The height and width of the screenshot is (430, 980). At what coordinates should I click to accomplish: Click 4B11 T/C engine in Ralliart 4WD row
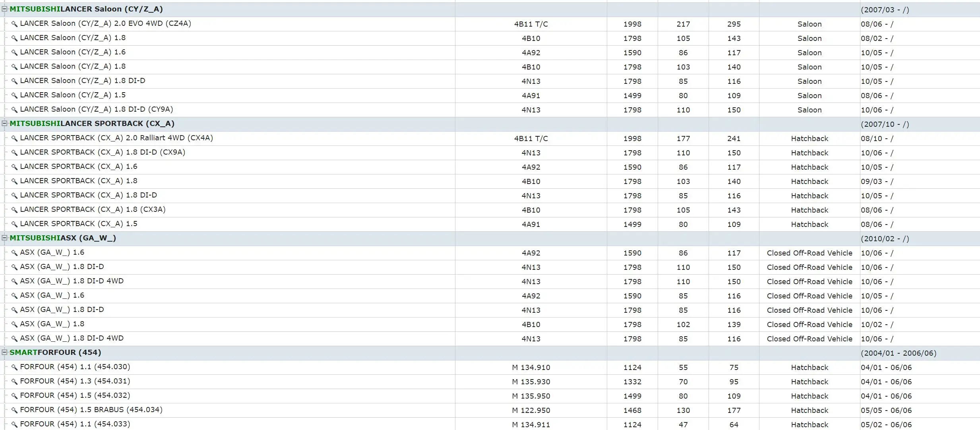pyautogui.click(x=531, y=139)
